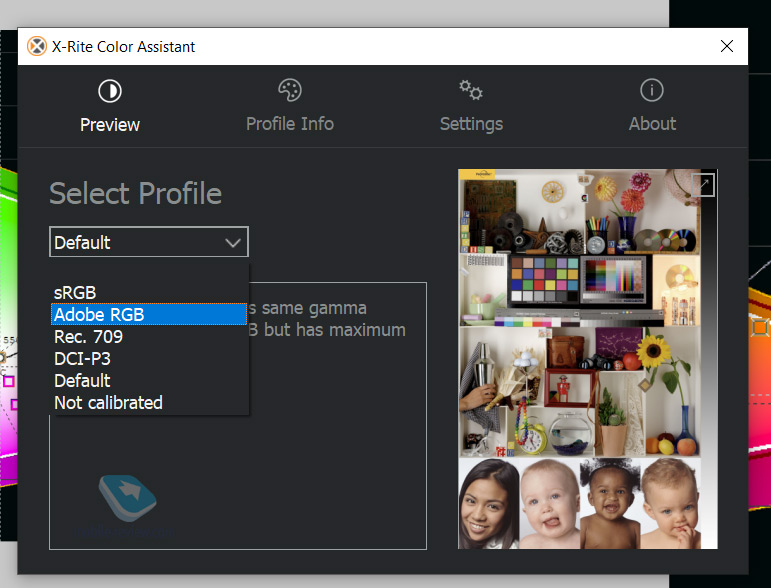Screen dimensions: 771x588
Task: Click the Preview half-circle icon
Action: tap(110, 91)
